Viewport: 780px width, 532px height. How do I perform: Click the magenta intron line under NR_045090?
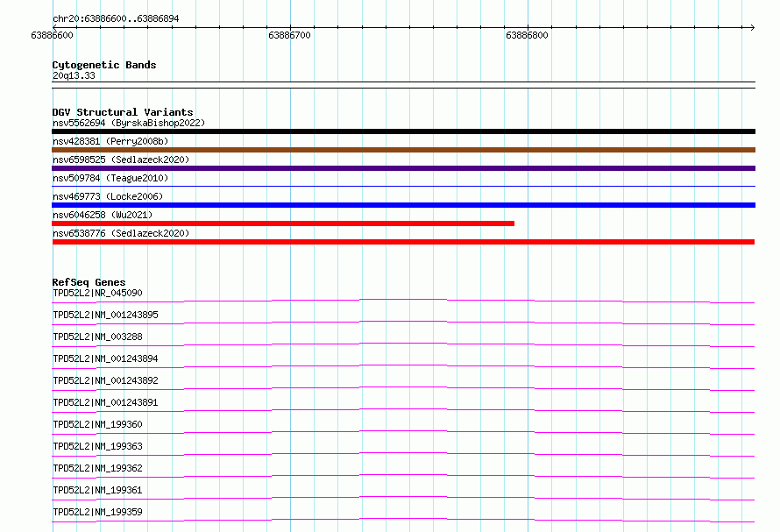click(403, 301)
